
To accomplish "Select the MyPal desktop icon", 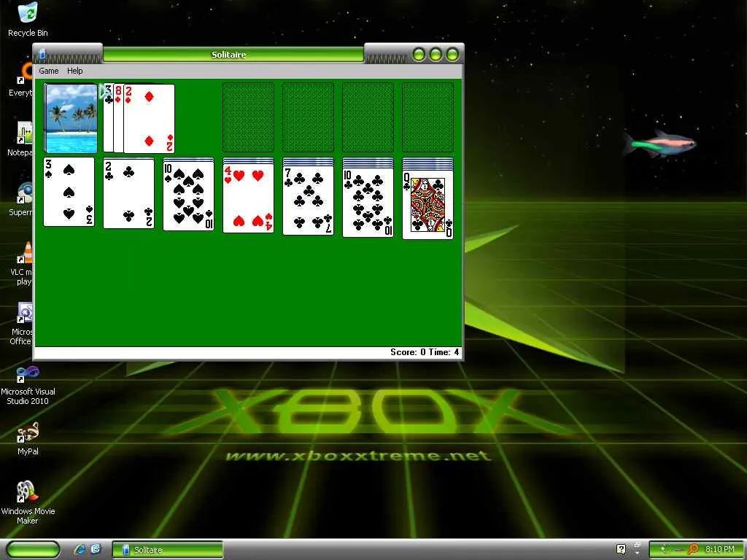I will point(28,438).
